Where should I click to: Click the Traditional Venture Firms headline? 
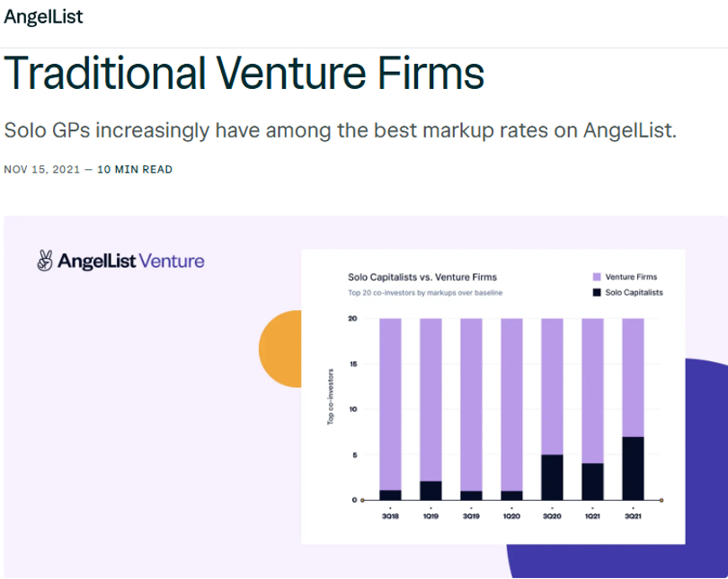click(244, 74)
